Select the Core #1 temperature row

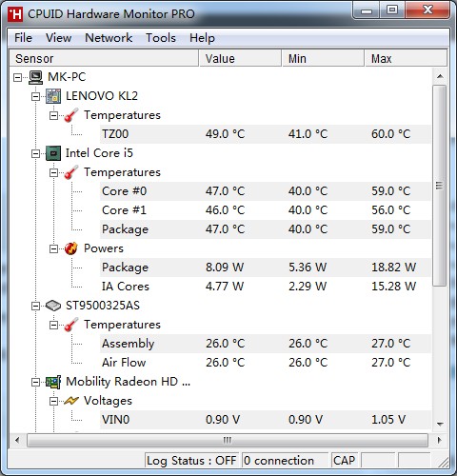266,210
